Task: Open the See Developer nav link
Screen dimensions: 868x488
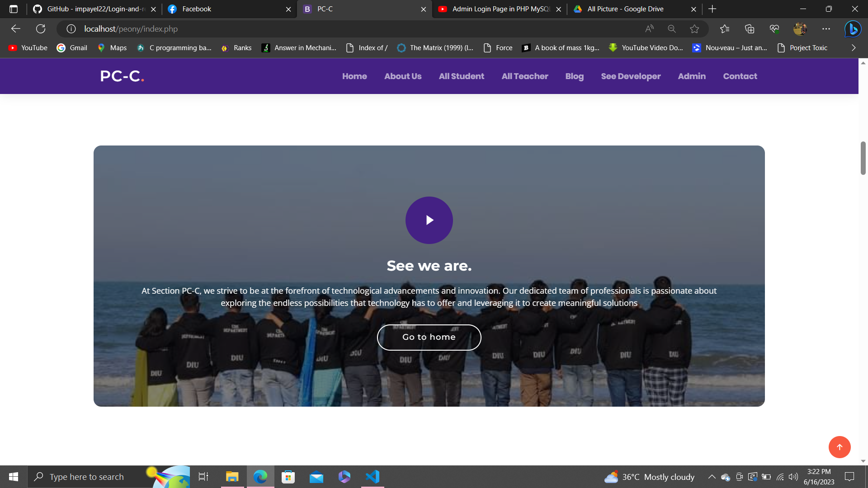Action: (x=631, y=76)
